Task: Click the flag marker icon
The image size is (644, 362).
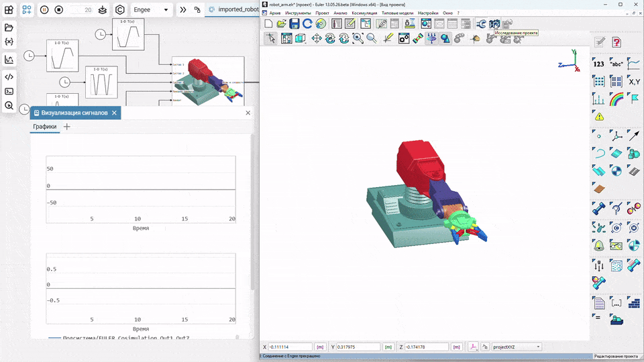Action: pyautogui.click(x=634, y=99)
